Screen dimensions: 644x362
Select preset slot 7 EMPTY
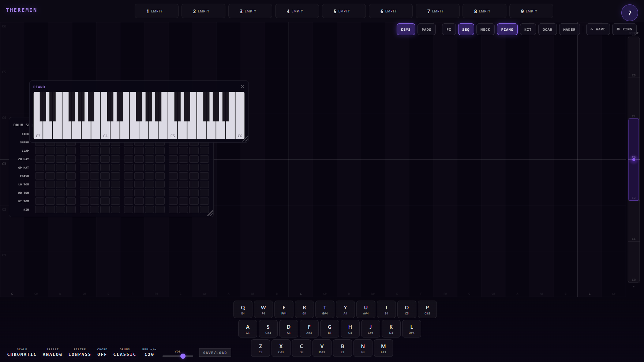click(438, 11)
